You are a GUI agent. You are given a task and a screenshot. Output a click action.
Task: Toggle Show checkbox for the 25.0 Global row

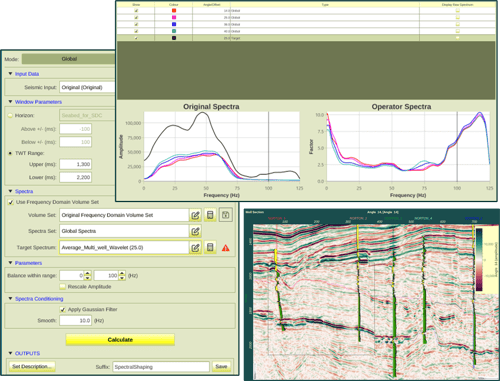[x=136, y=17]
